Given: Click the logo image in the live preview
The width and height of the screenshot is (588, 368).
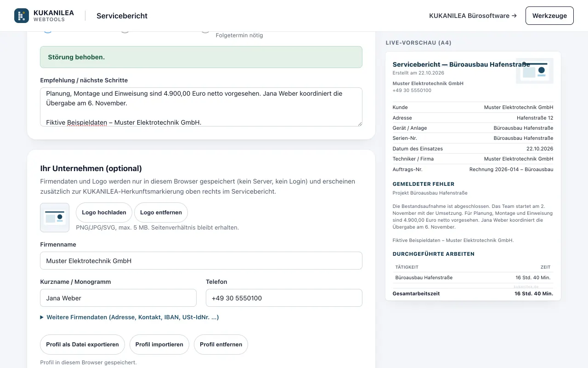Looking at the screenshot, I should pyautogui.click(x=535, y=71).
